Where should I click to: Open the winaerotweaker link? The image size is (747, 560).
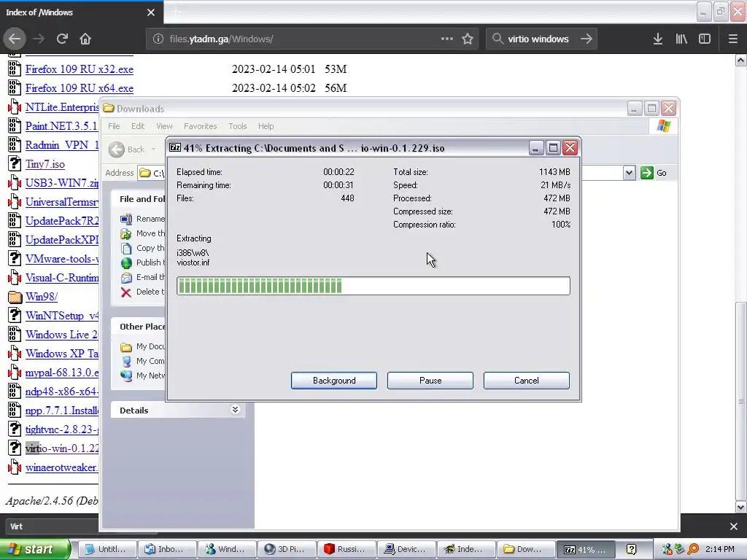click(62, 467)
